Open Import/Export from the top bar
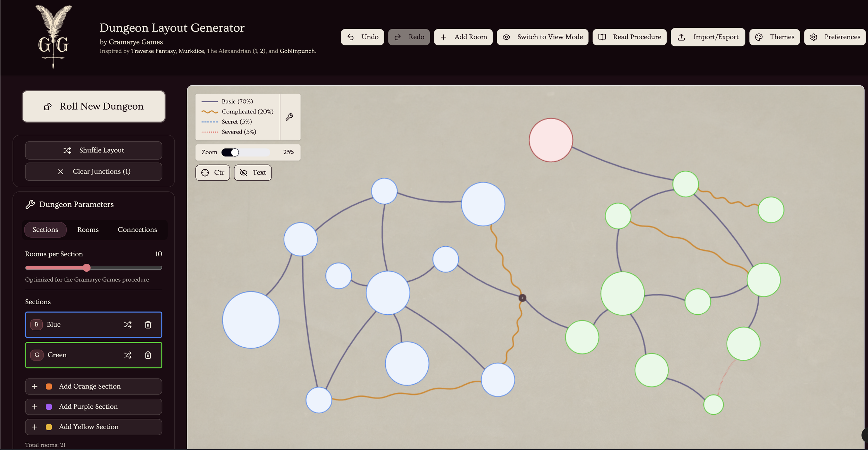Viewport: 868px width, 450px height. pos(708,37)
